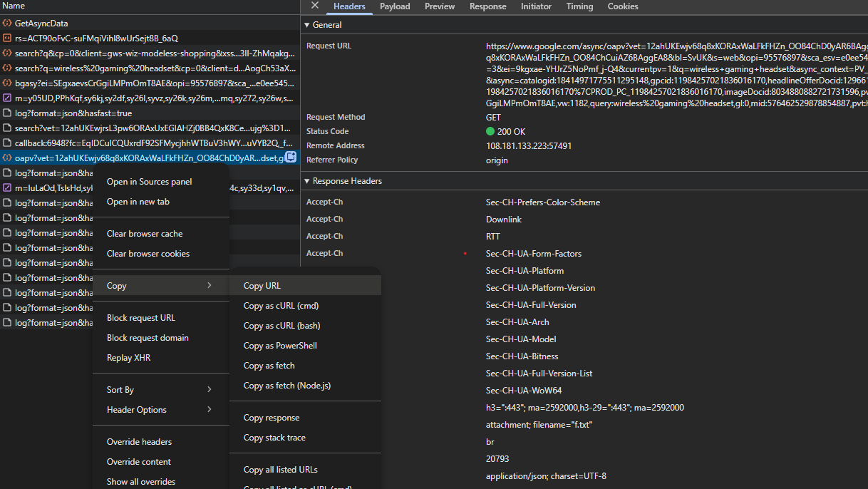Image resolution: width=868 pixels, height=489 pixels.
Task: Switch to the Payload tab
Action: pos(395,6)
